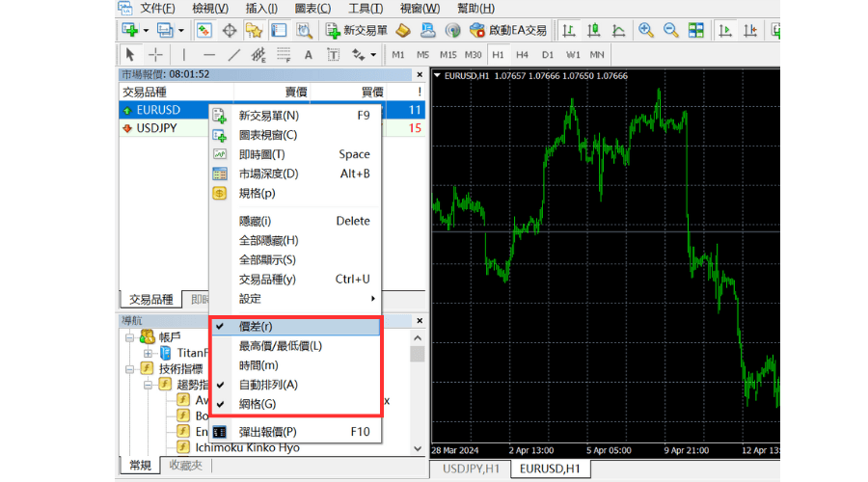The height and width of the screenshot is (482, 868).
Task: Zoom out on the chart
Action: click(x=670, y=31)
